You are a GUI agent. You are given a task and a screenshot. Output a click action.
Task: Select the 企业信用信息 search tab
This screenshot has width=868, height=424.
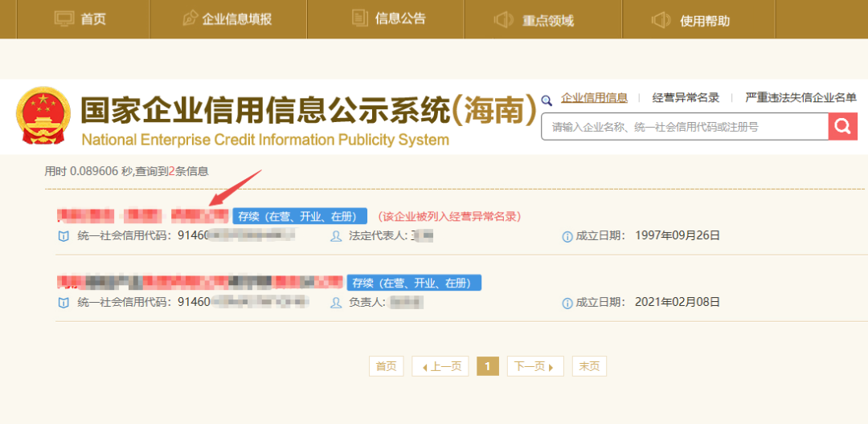coord(594,98)
